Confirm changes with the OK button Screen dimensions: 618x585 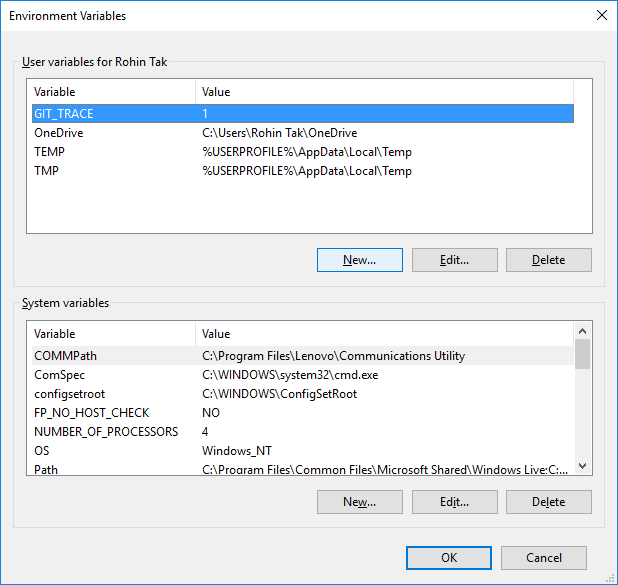coord(449,558)
